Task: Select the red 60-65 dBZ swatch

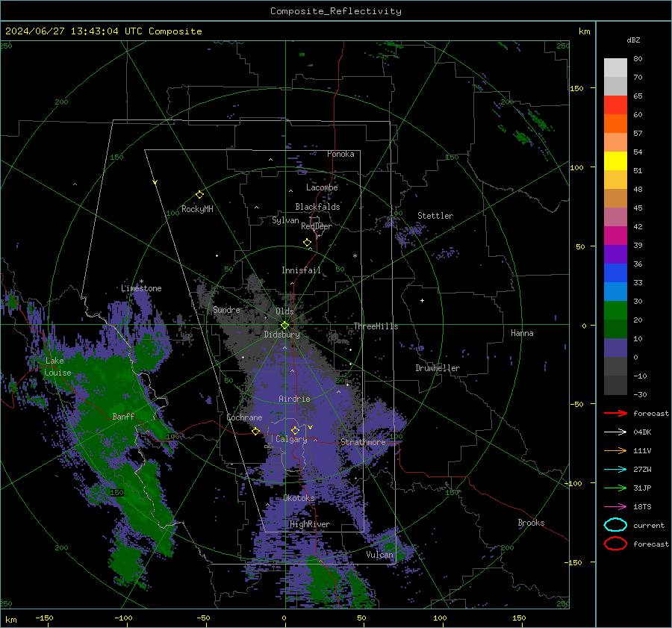Action: (x=615, y=105)
